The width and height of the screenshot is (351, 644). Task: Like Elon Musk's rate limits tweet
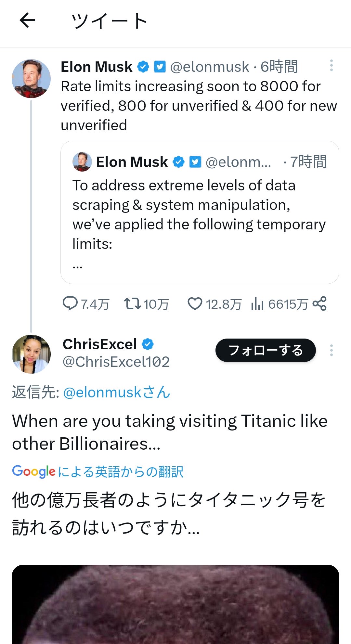pyautogui.click(x=195, y=303)
